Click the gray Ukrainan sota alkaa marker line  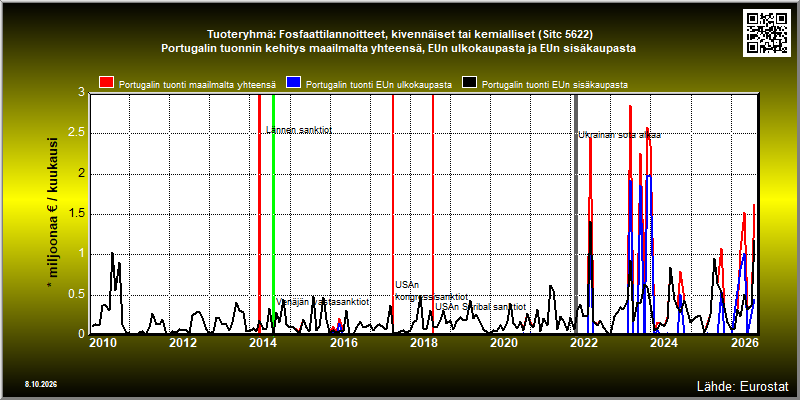[x=576, y=214]
